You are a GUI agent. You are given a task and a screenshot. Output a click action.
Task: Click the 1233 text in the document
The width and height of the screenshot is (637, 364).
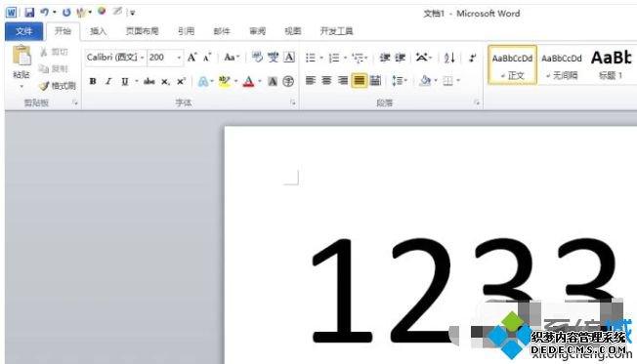click(463, 290)
